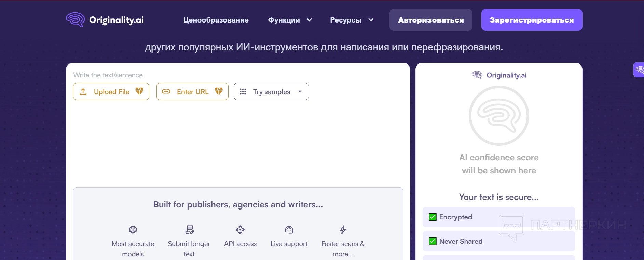Click the Зарегистрироваться sign-up button
This screenshot has height=260, width=644.
click(532, 20)
